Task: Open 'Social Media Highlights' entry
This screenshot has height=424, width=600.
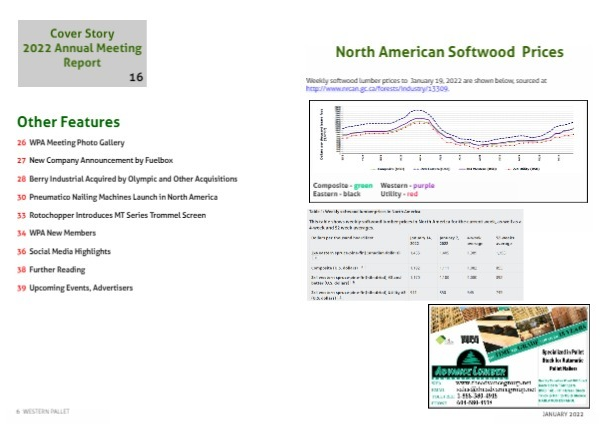Action: point(64,251)
